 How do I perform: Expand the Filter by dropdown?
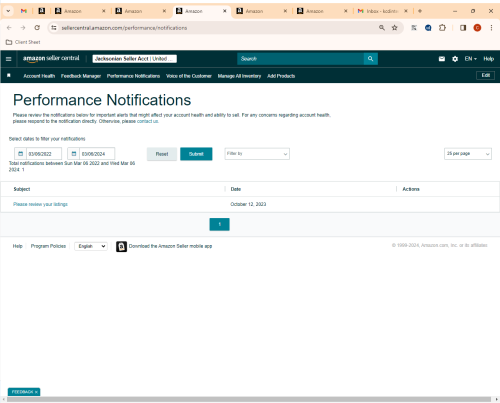coord(257,154)
